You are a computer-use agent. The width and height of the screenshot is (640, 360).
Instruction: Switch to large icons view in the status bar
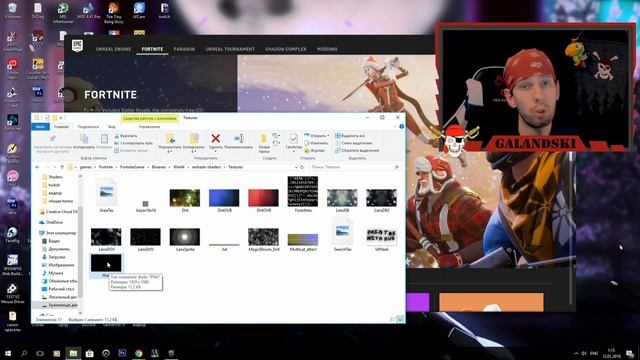[400, 319]
